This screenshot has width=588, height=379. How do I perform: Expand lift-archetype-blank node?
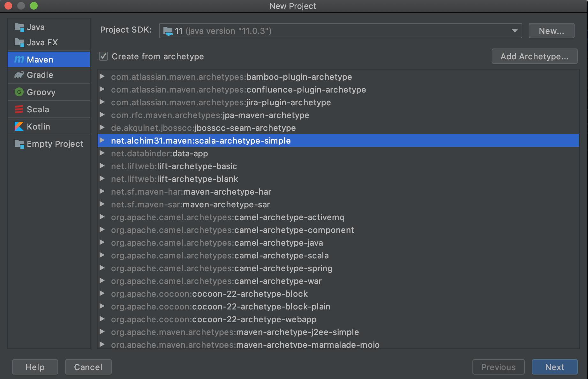pos(102,179)
